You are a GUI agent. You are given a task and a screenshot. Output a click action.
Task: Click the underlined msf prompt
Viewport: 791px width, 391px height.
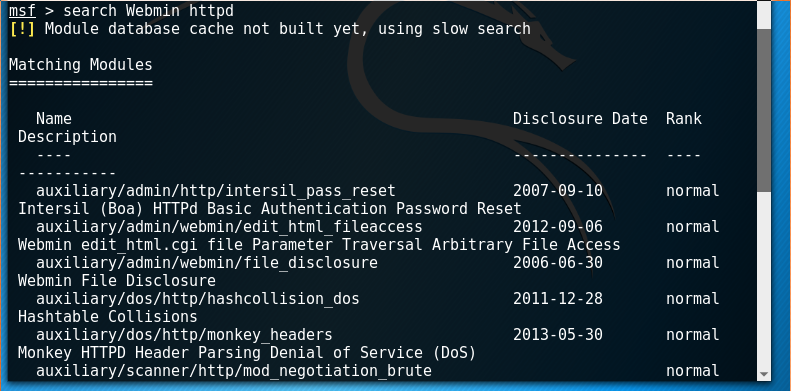(22, 11)
